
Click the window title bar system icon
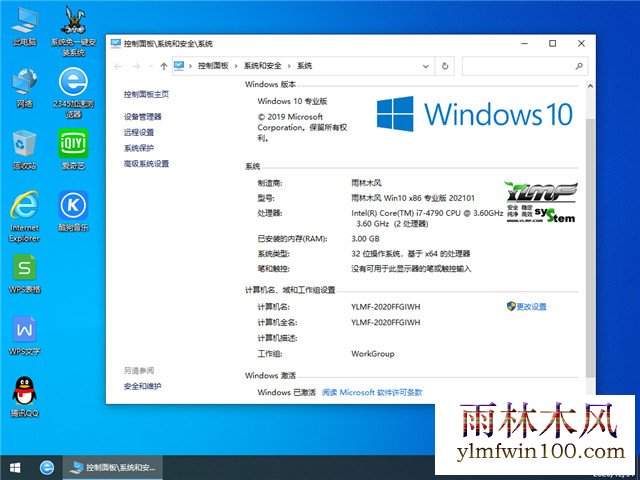tap(116, 43)
